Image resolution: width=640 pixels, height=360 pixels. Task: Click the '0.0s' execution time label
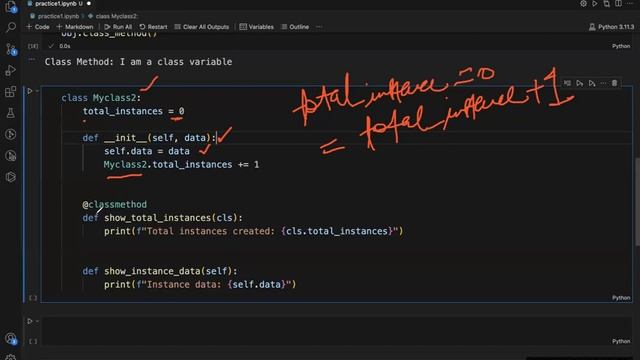(64, 46)
